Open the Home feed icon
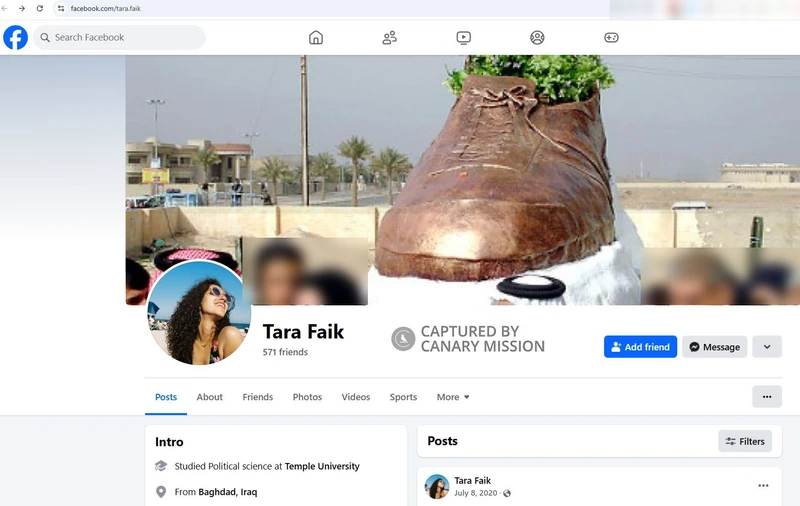The width and height of the screenshot is (800, 506). [x=316, y=38]
